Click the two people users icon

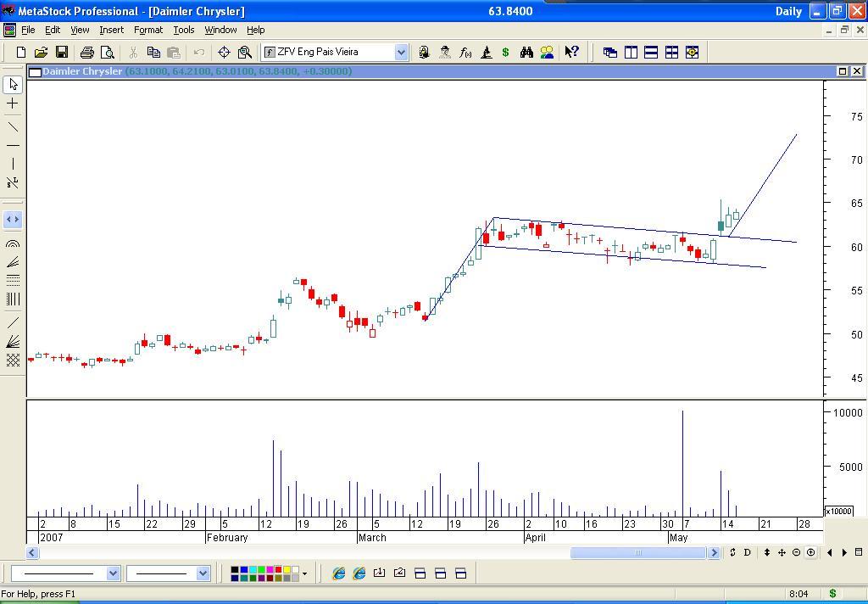547,52
